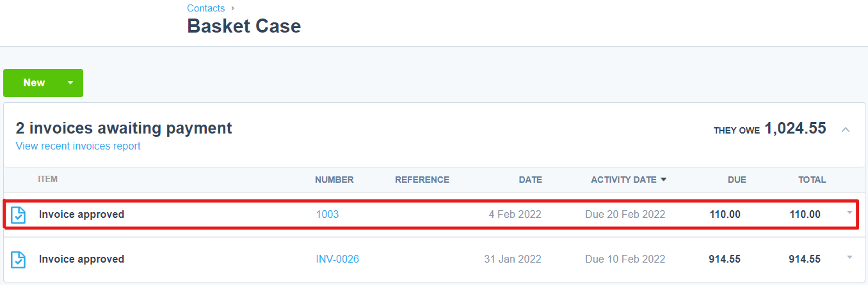The image size is (868, 285).
Task: Open row options arrow for INV-0026
Action: click(x=849, y=257)
